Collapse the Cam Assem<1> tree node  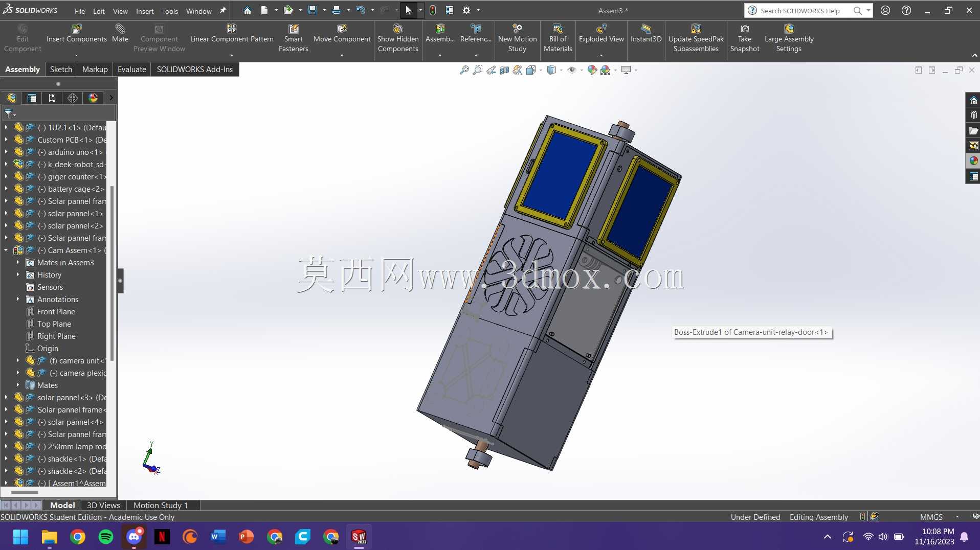[x=6, y=250]
